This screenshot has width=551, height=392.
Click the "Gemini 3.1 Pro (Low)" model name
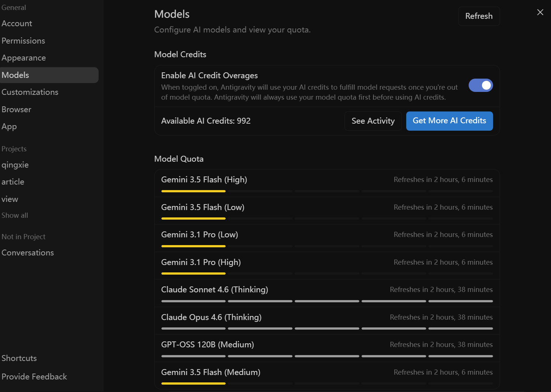[200, 235]
